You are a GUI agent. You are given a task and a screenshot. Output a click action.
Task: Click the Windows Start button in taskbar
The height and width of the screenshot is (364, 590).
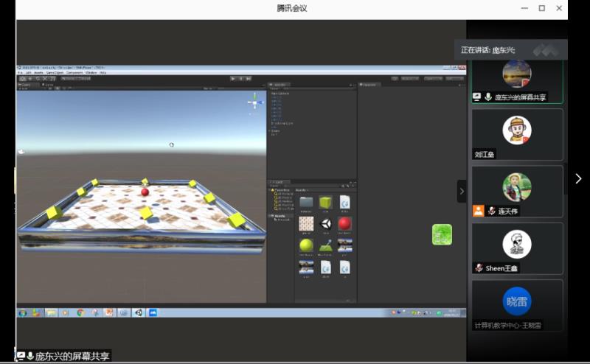(24, 312)
